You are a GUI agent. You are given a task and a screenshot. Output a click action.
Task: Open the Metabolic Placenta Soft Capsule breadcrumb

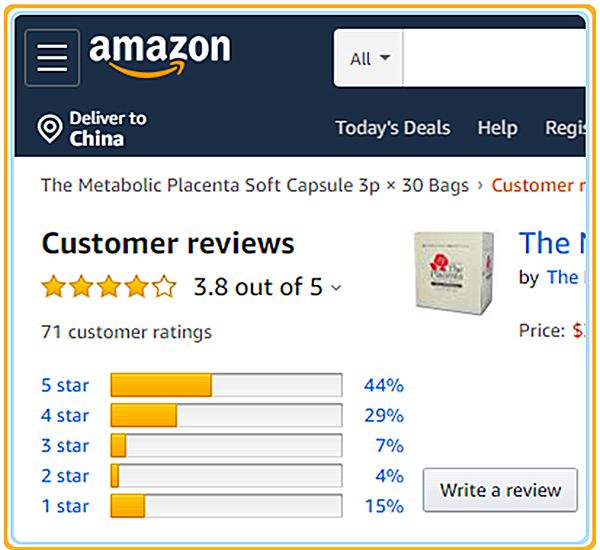click(254, 185)
